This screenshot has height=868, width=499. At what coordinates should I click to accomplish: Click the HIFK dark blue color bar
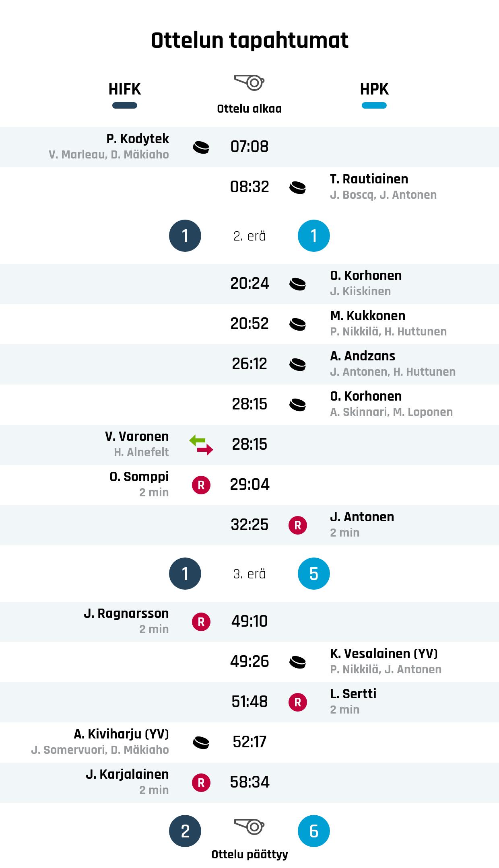125,106
